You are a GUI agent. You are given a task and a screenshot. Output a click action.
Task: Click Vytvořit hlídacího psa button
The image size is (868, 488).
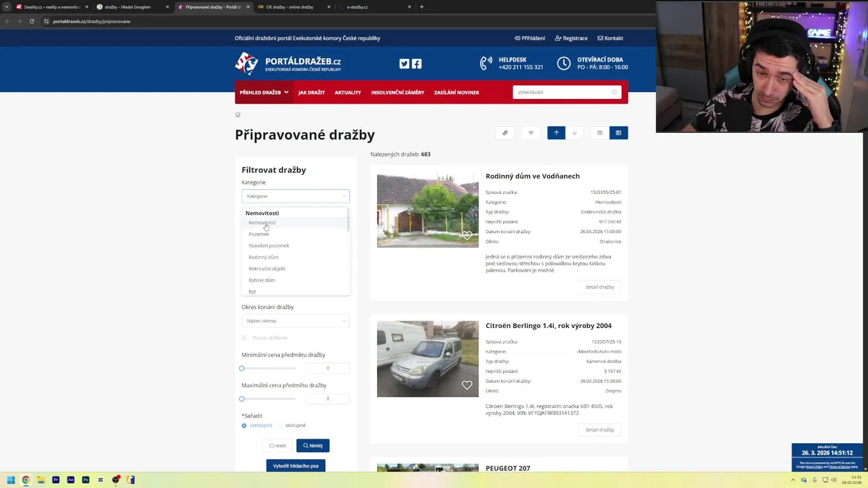(x=296, y=466)
